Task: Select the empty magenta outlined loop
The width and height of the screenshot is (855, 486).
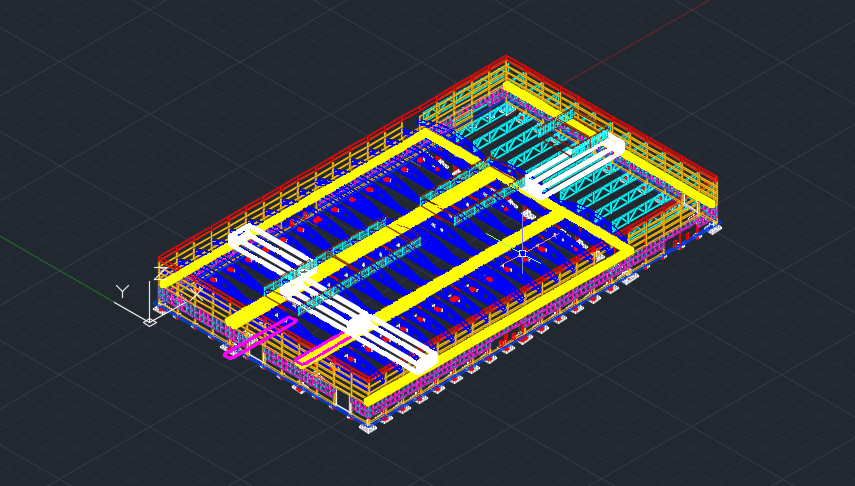Action: tap(260, 338)
